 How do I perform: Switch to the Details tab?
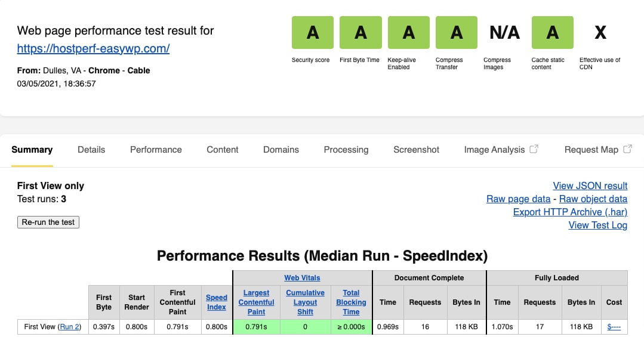[x=91, y=149]
